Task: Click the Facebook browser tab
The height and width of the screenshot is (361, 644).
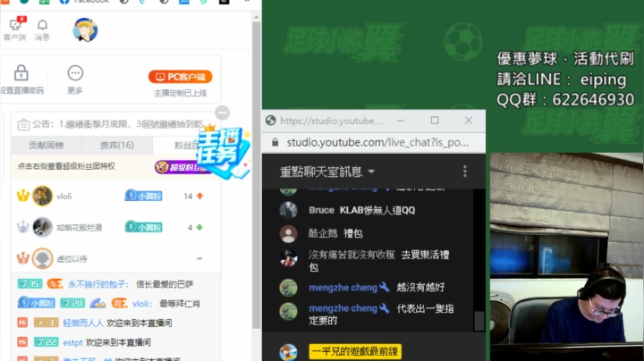Action: tap(85, 2)
